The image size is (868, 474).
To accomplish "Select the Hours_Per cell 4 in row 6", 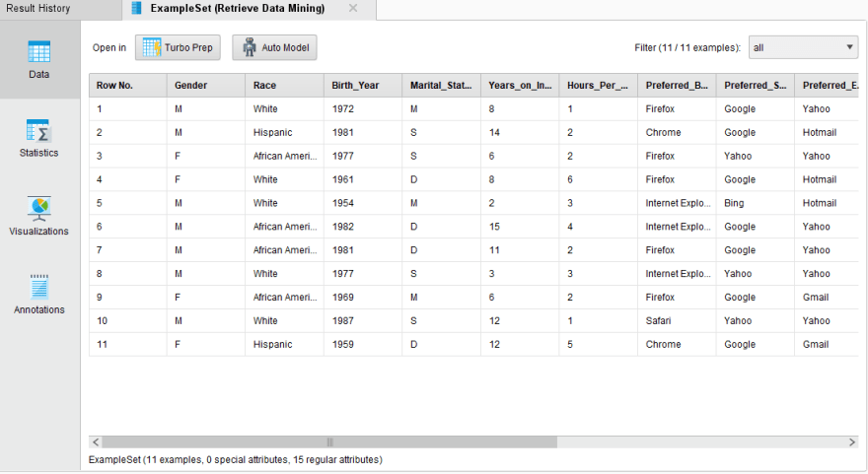I will tap(599, 227).
